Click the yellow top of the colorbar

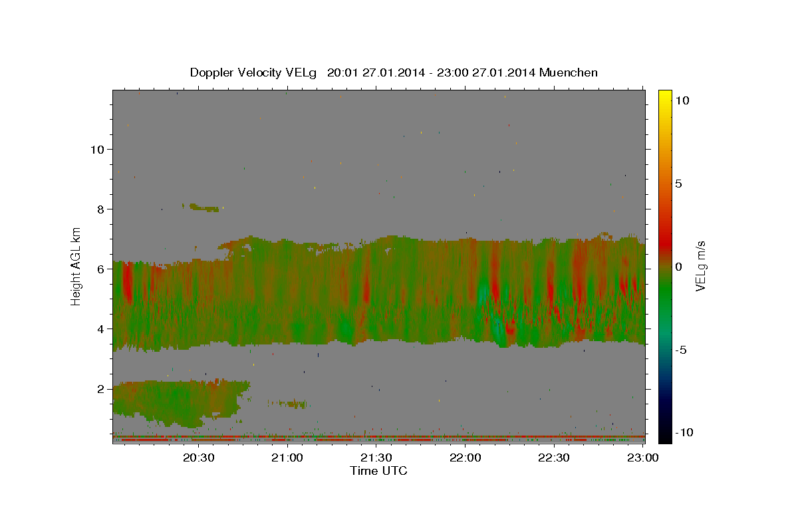[665, 94]
